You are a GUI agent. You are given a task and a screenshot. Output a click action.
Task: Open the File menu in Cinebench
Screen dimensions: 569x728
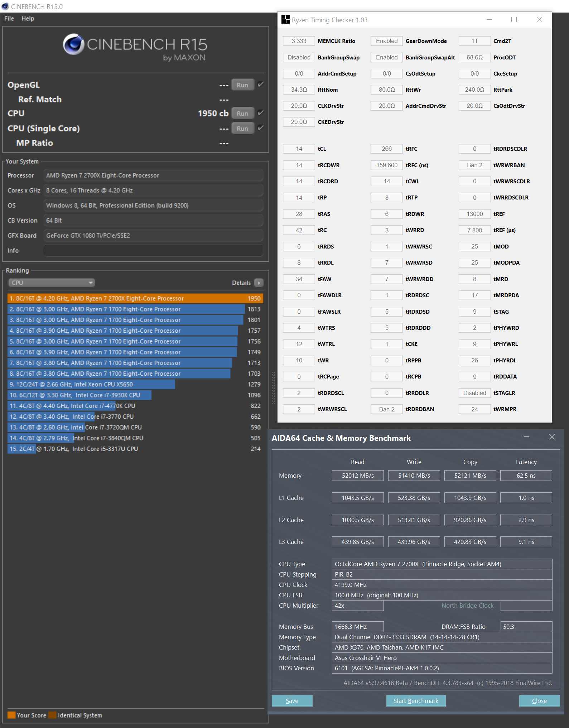(x=9, y=19)
